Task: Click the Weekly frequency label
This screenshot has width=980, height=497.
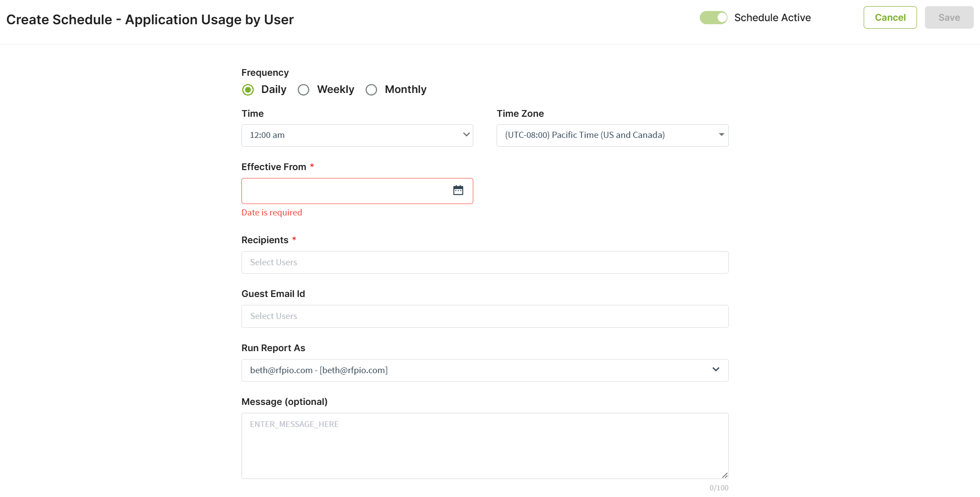Action: tap(335, 89)
